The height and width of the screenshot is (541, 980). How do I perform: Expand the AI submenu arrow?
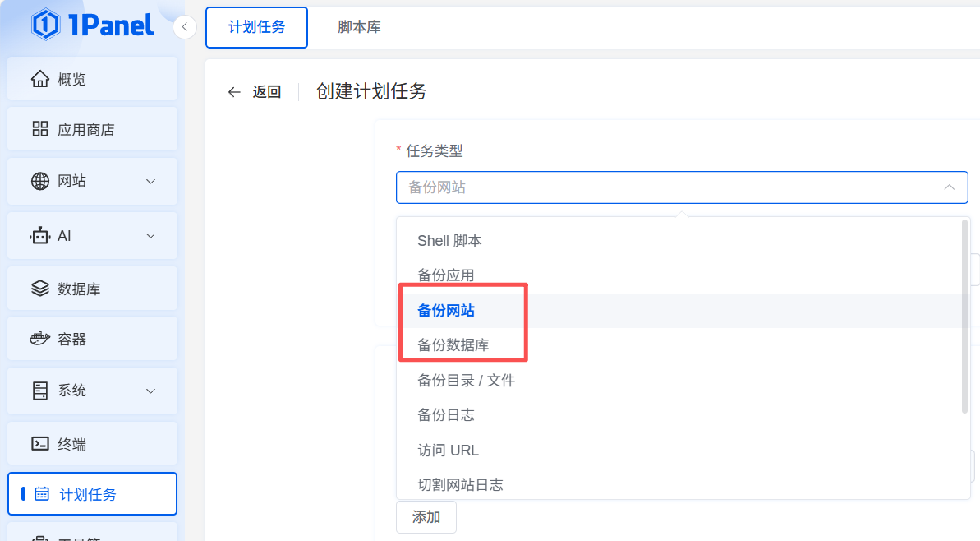[x=150, y=236]
